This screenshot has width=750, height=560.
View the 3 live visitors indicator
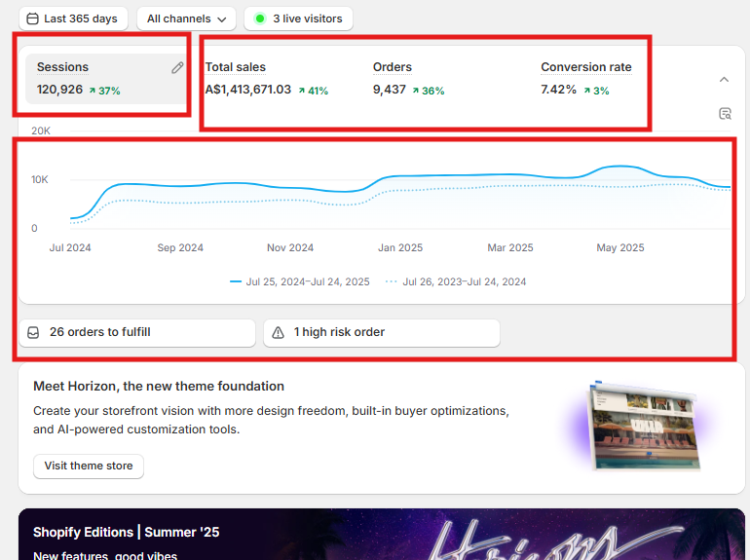tap(298, 19)
